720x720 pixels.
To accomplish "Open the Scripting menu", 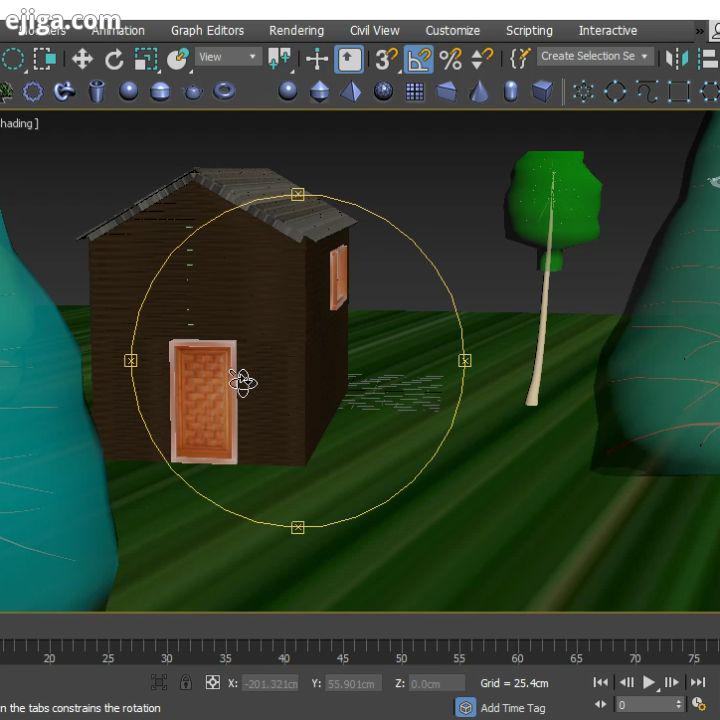I will click(529, 31).
